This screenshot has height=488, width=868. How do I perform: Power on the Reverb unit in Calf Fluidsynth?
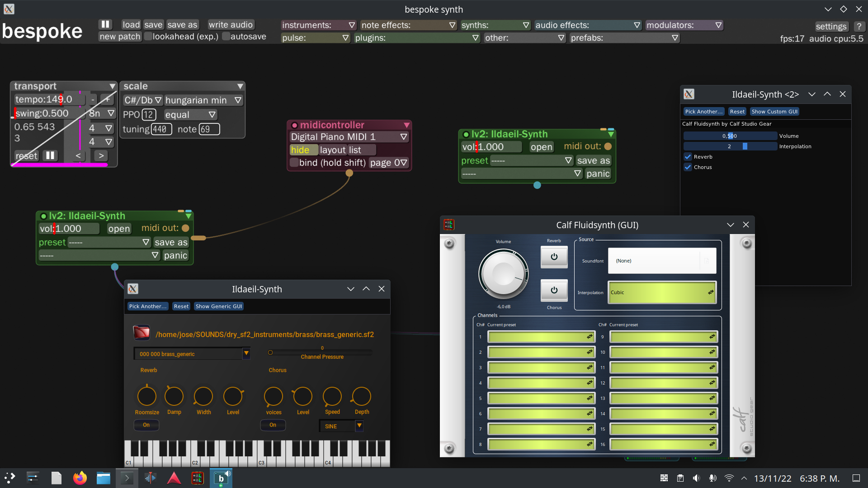(x=554, y=257)
